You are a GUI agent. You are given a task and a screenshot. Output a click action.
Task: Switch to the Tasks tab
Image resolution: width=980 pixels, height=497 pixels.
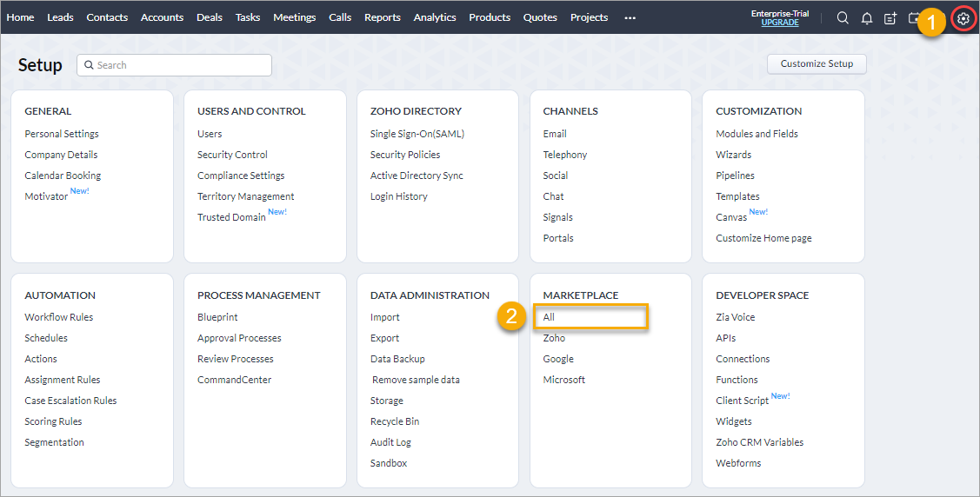[248, 17]
